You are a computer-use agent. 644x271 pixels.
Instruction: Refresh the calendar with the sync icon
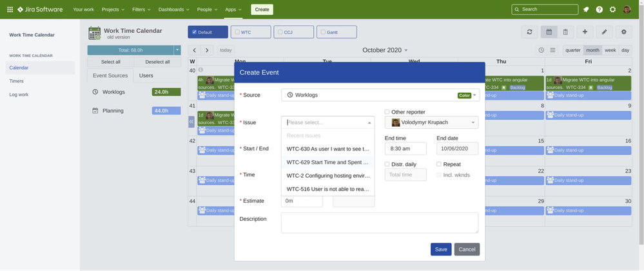[529, 32]
